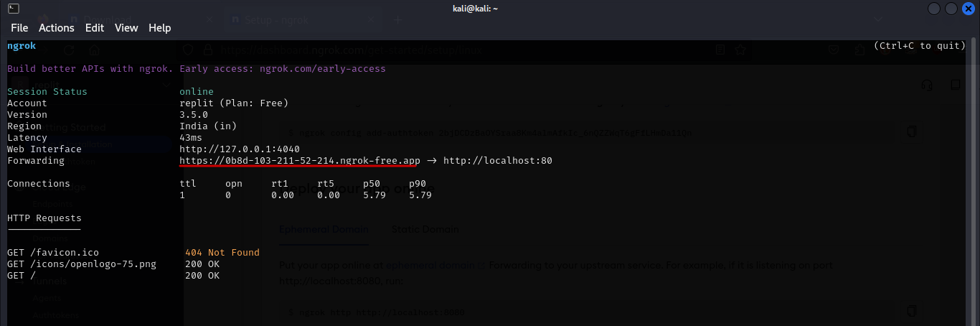This screenshot has width=980, height=326.
Task: Click the Version label
Action: [27, 115]
